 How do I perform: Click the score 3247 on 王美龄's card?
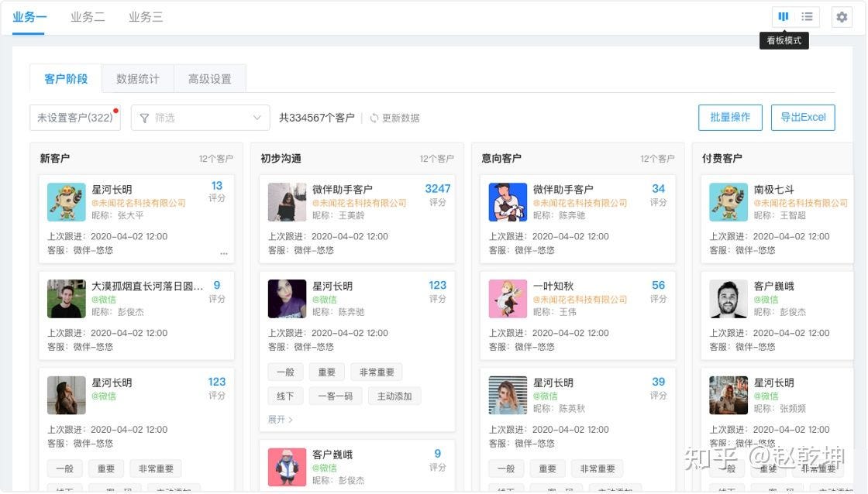(x=437, y=189)
